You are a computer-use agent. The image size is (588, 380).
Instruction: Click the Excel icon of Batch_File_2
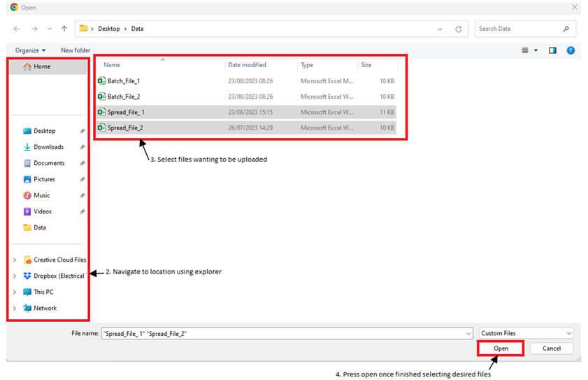[x=101, y=97]
